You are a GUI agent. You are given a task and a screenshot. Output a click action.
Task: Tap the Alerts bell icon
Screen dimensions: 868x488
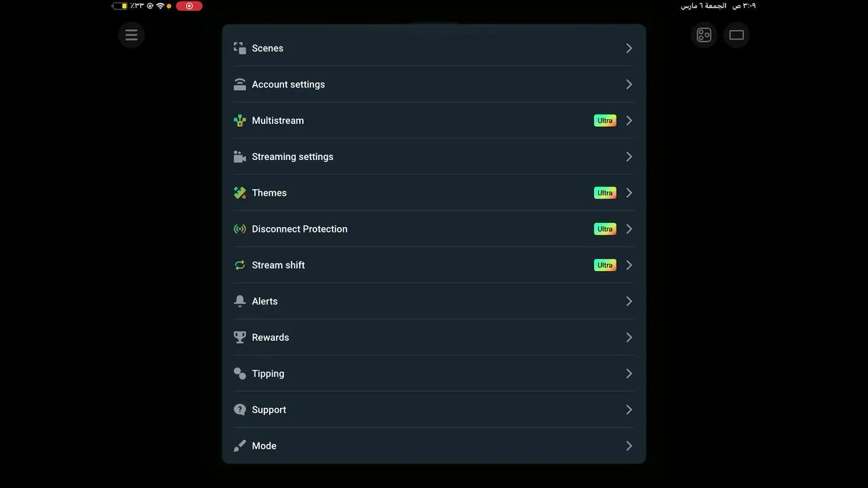239,302
